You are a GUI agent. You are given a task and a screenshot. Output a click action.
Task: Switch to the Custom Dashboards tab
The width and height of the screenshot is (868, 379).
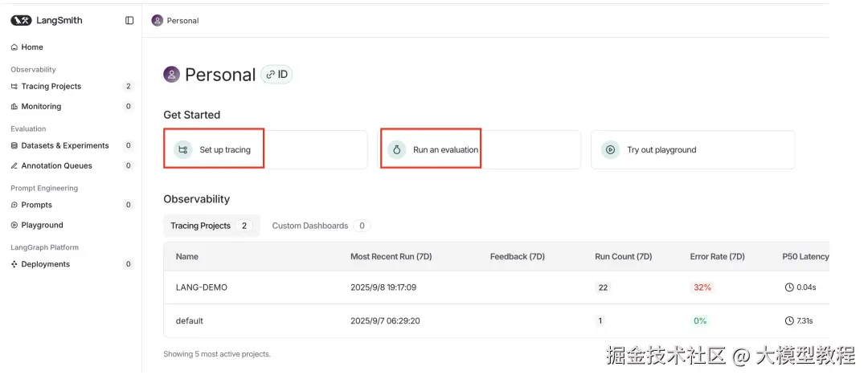click(321, 226)
